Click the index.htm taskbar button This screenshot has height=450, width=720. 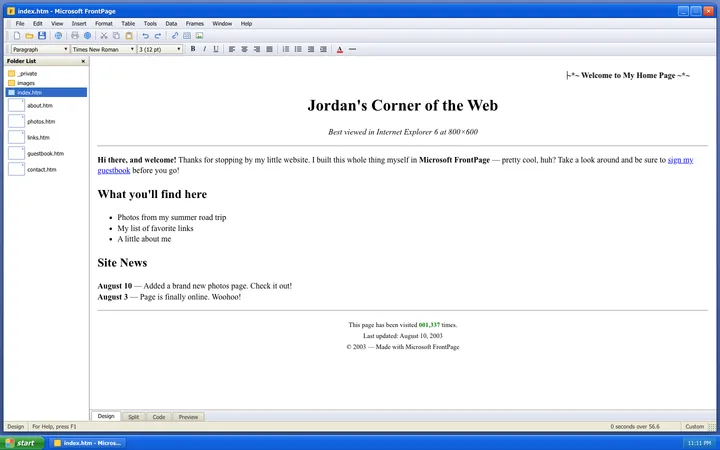pos(87,443)
